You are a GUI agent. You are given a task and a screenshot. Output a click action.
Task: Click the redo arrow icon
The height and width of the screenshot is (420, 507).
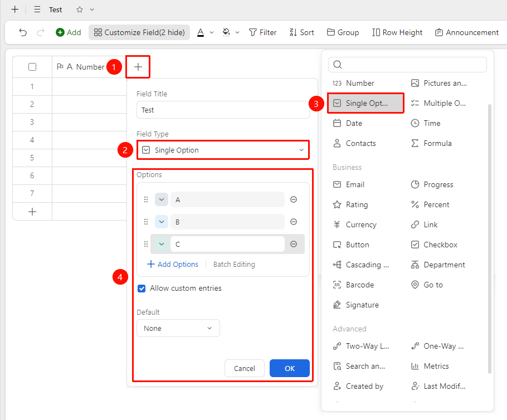tap(41, 32)
